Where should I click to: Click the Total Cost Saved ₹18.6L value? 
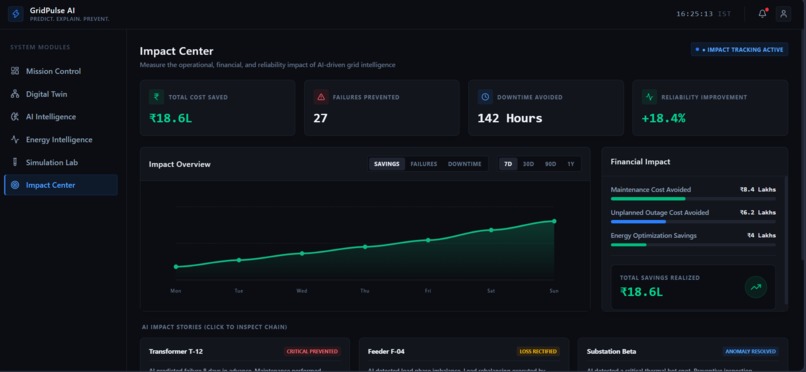point(171,118)
